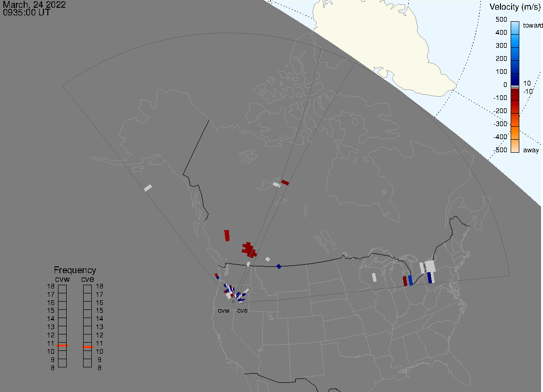
Task: Pick the lightest blue 400–500 swatch on the color bar
Action: pyautogui.click(x=515, y=28)
